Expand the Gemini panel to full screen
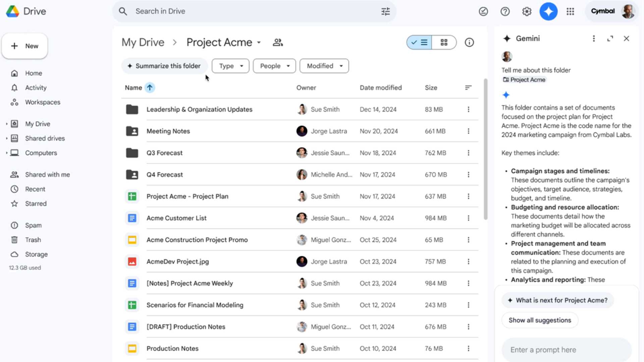This screenshot has width=644, height=362. (610, 38)
